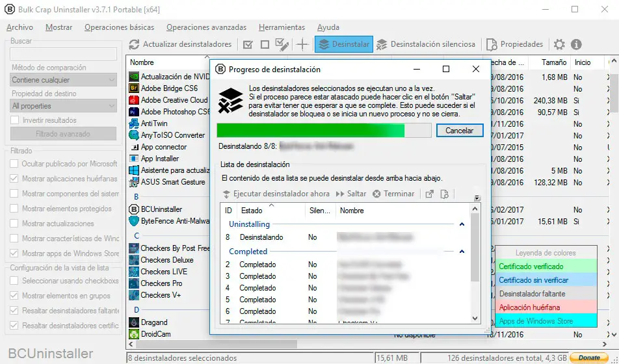Click the round info icon in toolbar
The height and width of the screenshot is (364, 619).
click(x=576, y=44)
